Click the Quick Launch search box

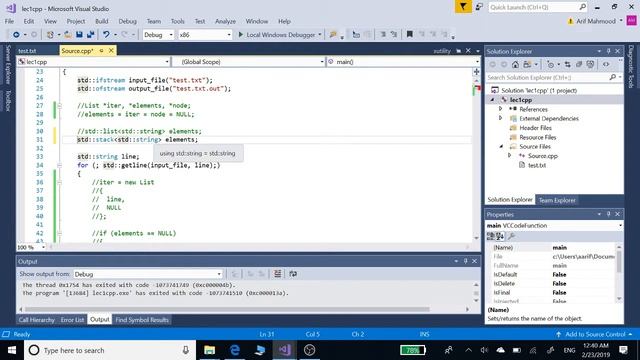pos(538,7)
